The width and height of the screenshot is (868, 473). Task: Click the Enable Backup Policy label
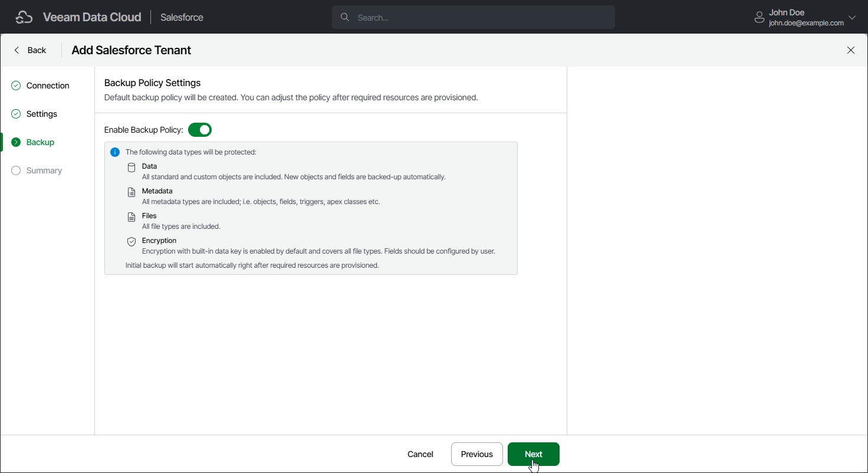(144, 130)
